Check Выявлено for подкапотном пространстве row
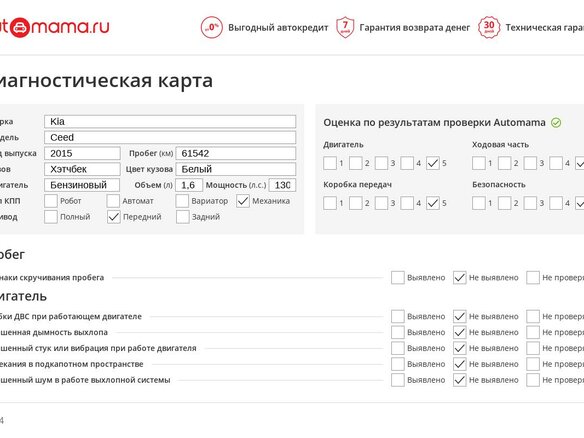Screen dimensions: 584x438 (x=398, y=364)
